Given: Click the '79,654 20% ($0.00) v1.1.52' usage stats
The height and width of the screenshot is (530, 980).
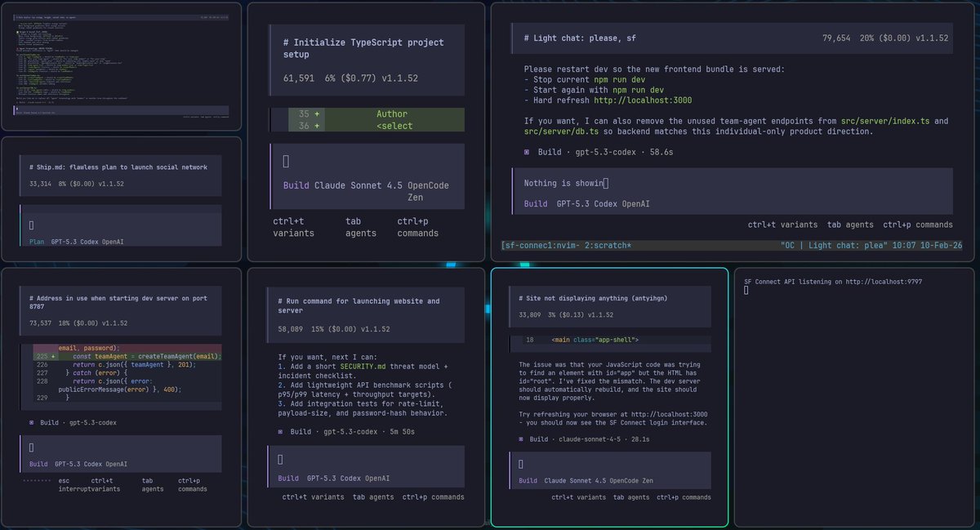Looking at the screenshot, I should pos(885,38).
